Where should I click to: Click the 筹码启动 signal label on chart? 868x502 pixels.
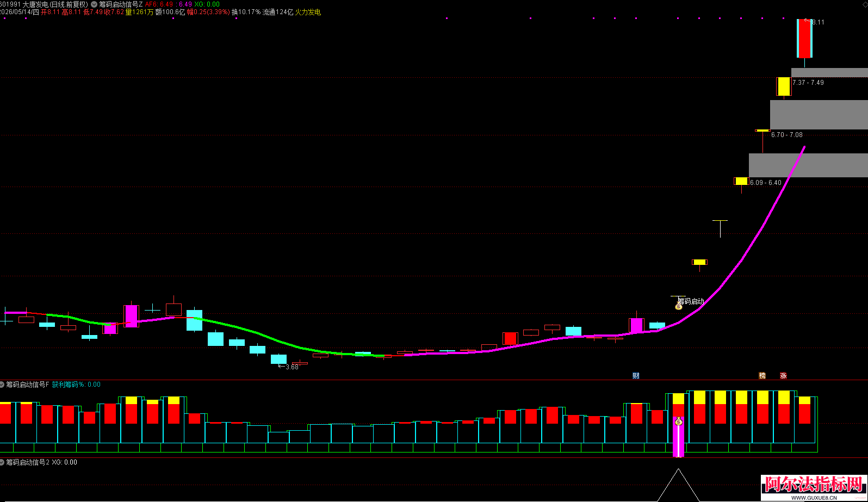(691, 301)
